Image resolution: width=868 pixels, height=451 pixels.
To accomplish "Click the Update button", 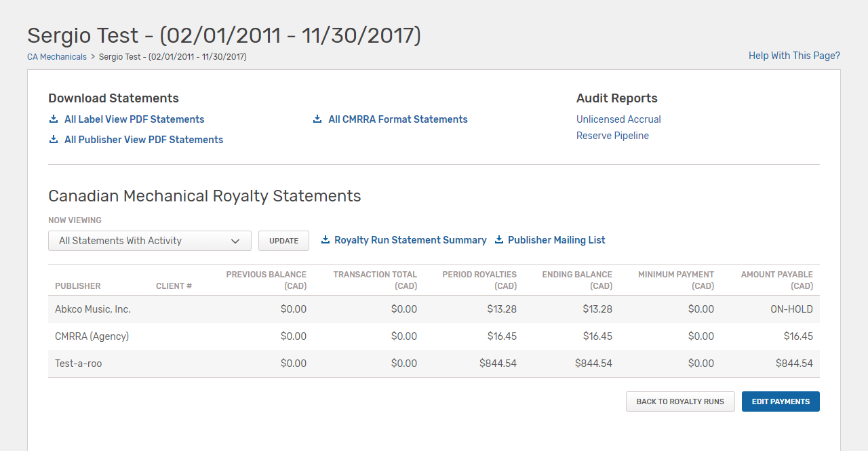I will coord(283,241).
